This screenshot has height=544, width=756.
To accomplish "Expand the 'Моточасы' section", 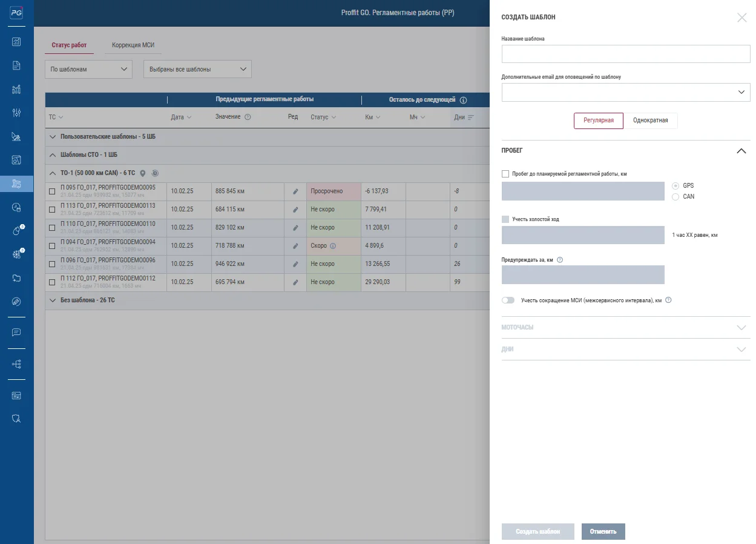I will [x=625, y=328].
